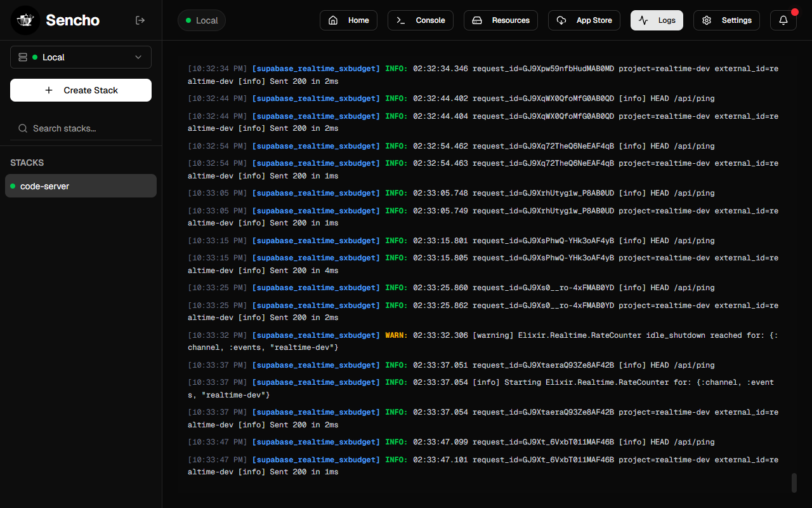Expand the Local node dropdown in sidebar

81,57
